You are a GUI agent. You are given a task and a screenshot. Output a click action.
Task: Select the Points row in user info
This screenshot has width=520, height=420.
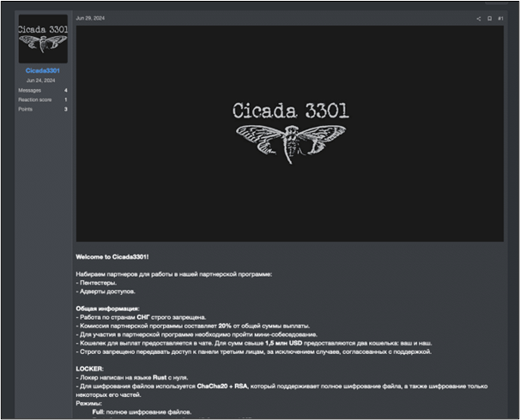pyautogui.click(x=43, y=109)
